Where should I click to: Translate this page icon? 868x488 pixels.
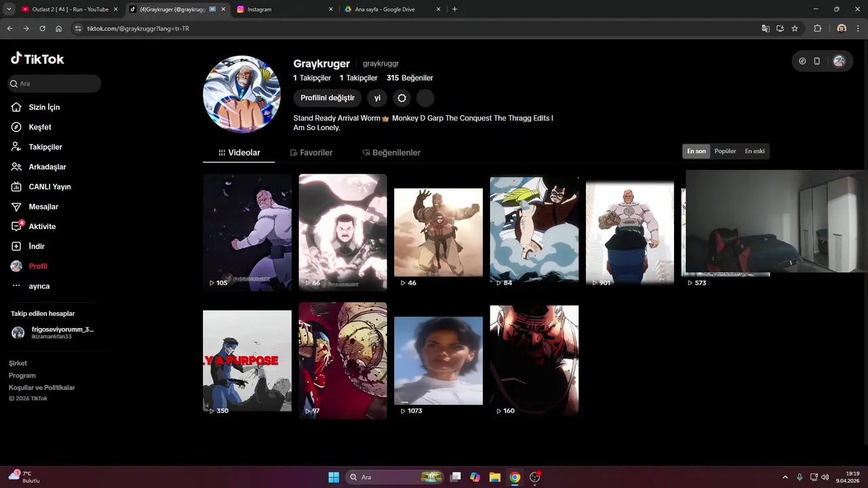coord(766,28)
